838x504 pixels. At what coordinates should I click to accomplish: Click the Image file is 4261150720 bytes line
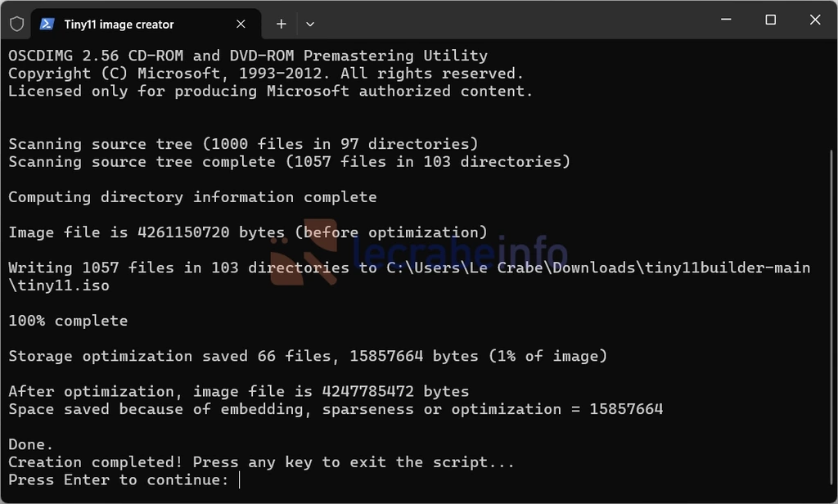click(x=248, y=232)
